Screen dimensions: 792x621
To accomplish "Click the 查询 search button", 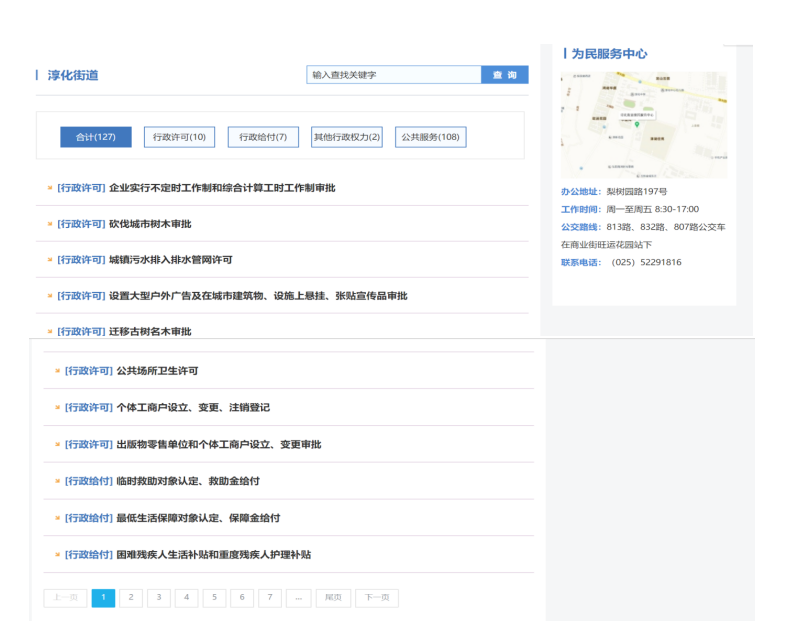I will click(505, 75).
